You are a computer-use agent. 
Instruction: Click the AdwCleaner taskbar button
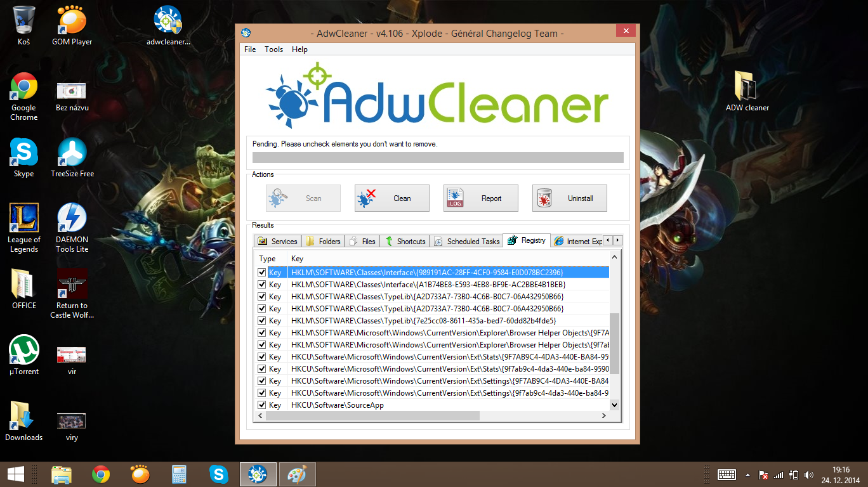coord(258,474)
